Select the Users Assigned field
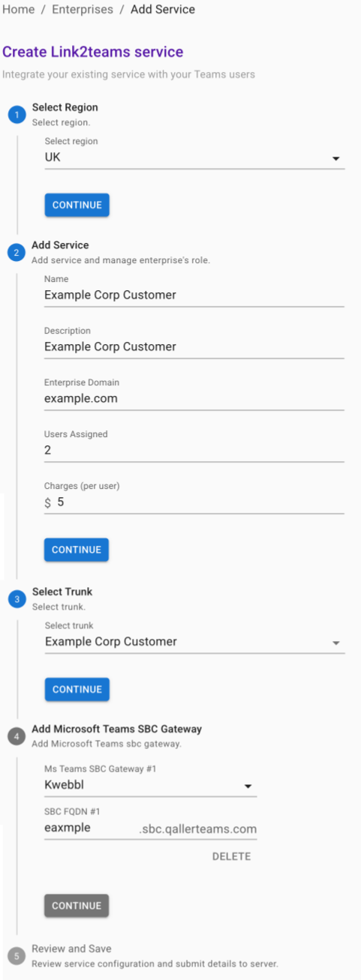 point(194,451)
